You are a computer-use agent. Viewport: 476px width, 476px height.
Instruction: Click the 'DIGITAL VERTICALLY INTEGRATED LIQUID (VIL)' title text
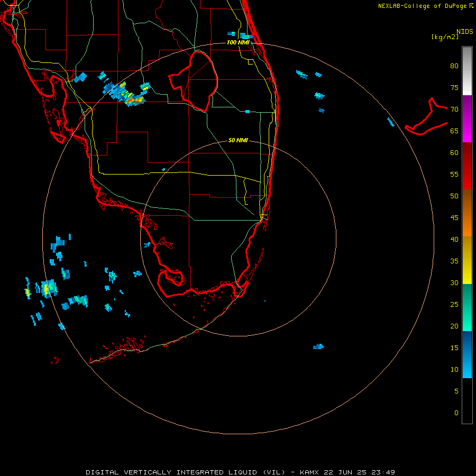186,472
